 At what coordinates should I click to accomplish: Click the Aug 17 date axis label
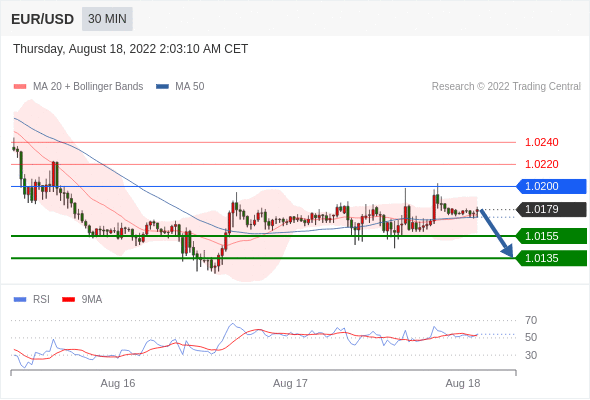click(290, 383)
